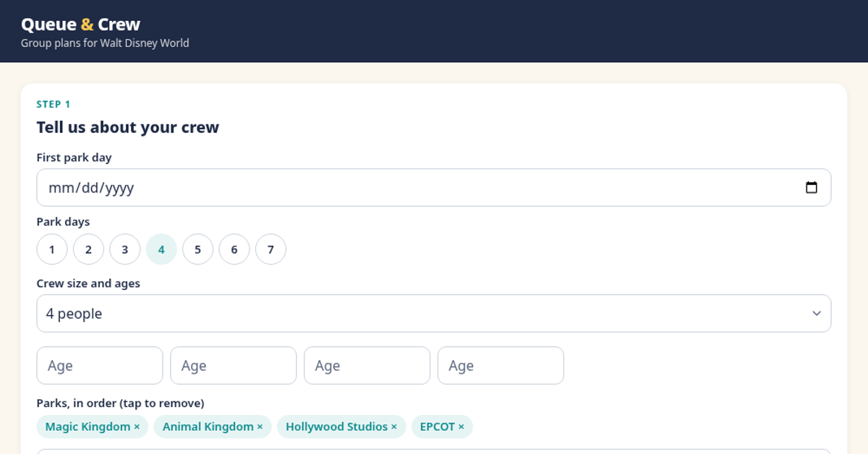Remove the EPCOT park chip

pos(442,427)
